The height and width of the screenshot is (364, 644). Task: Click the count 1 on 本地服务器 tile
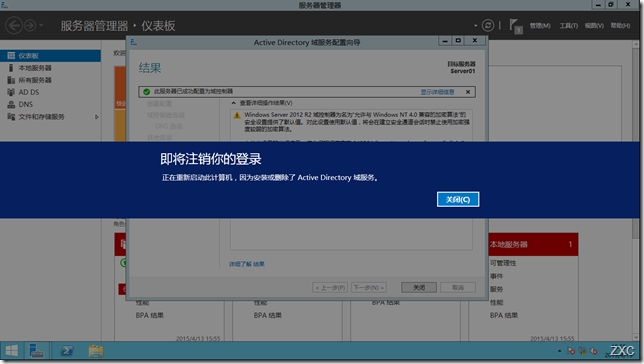[570, 244]
